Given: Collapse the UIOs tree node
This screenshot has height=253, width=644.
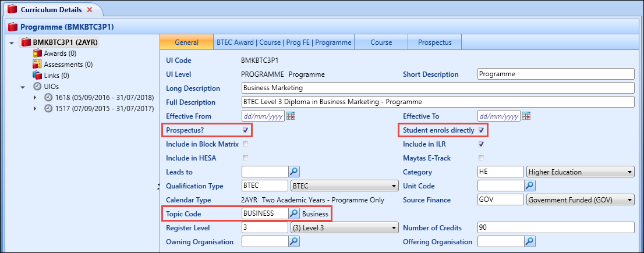Looking at the screenshot, I should [x=22, y=87].
